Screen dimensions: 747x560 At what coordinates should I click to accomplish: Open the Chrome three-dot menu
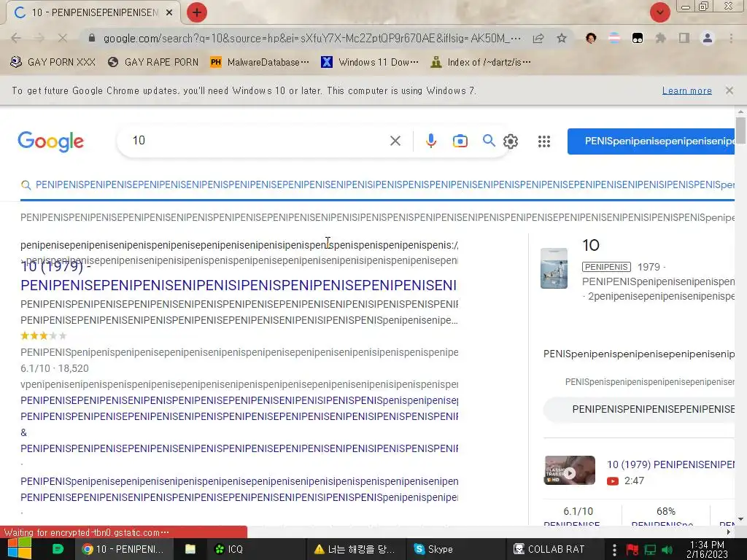[731, 38]
